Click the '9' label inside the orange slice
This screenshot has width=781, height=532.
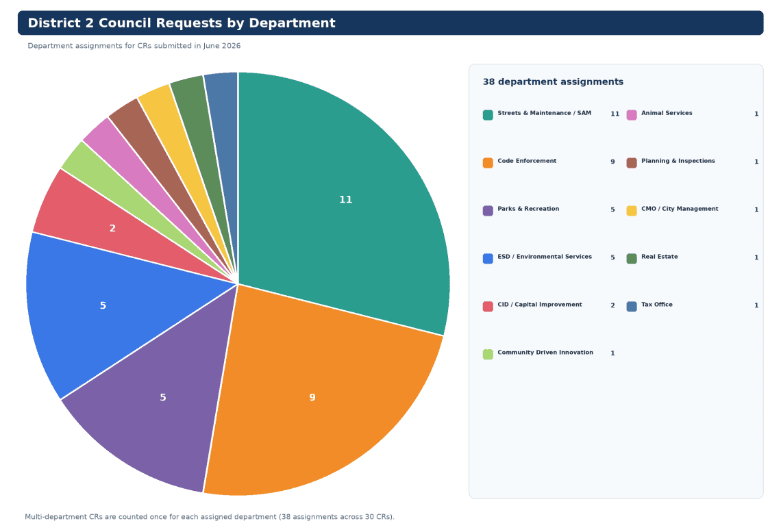click(x=312, y=397)
